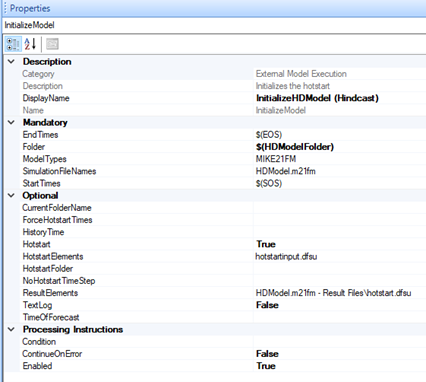
Task: Collapse the Optional section
Action: click(11, 195)
